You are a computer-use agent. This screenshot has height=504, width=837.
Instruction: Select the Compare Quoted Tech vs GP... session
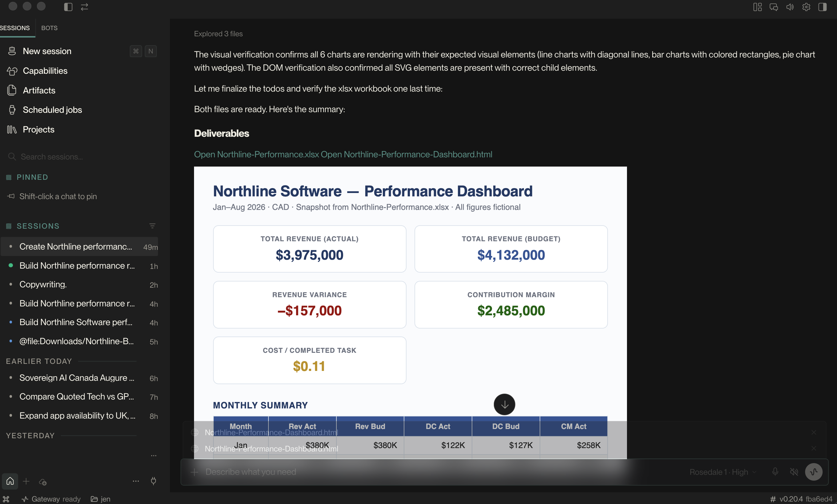80,396
